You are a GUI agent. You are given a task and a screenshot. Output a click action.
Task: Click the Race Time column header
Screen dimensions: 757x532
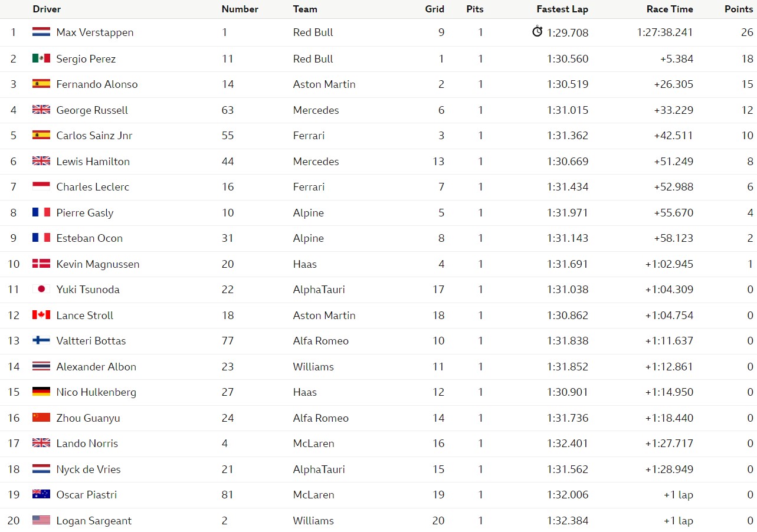pos(669,9)
